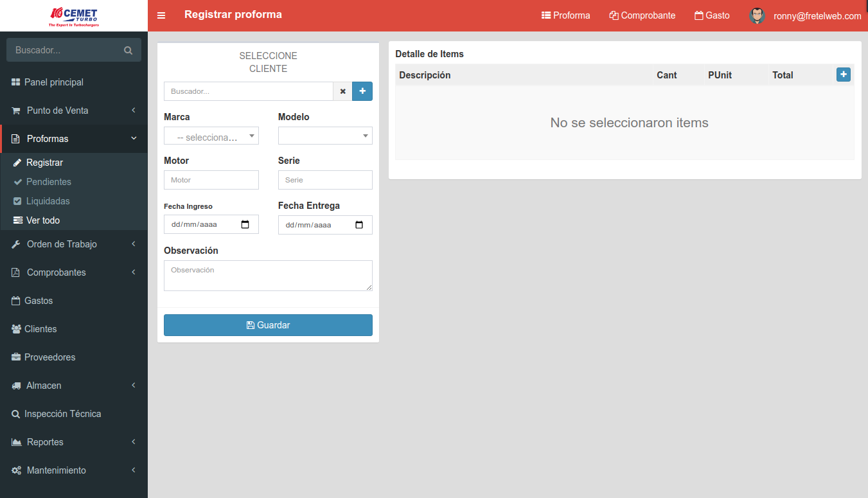Image resolution: width=868 pixels, height=498 pixels.
Task: Open calendar picker for Fecha Entrega
Action: tap(359, 225)
